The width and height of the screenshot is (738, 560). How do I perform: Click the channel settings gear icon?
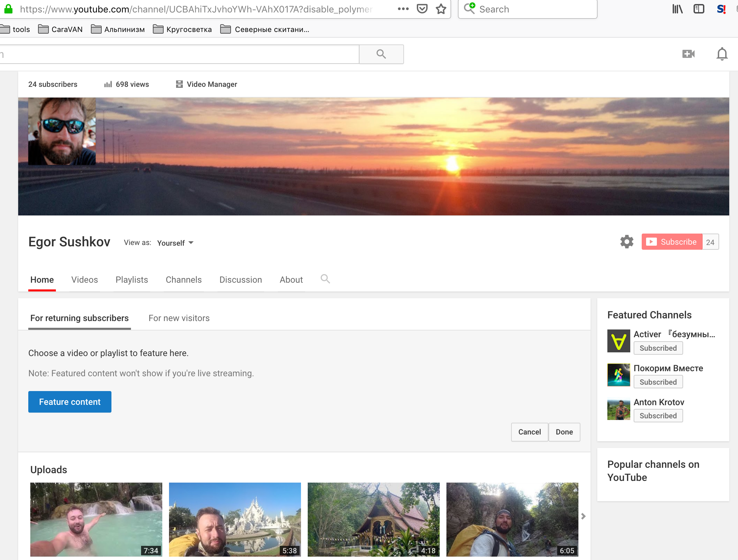click(627, 241)
